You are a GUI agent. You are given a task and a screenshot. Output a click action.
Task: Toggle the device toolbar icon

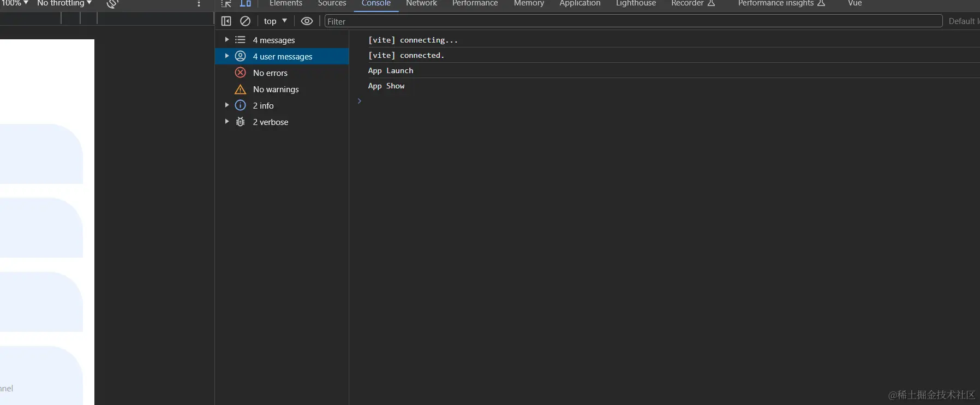(x=246, y=3)
